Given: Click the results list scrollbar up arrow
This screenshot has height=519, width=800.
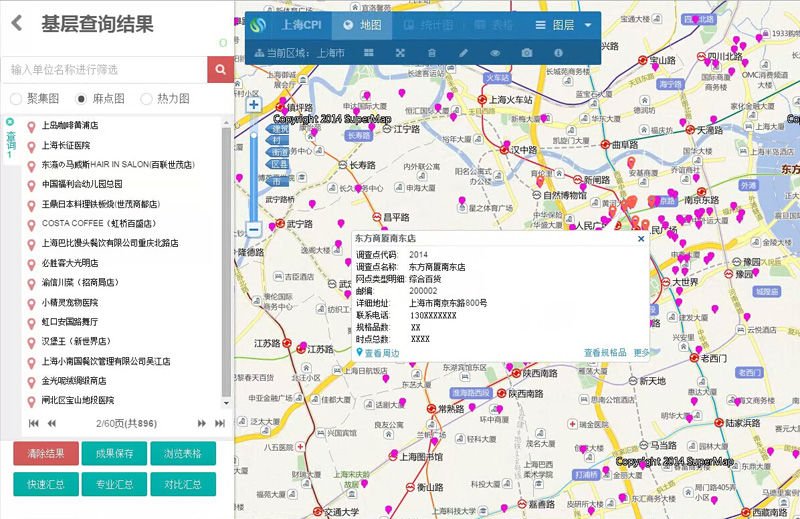Looking at the screenshot, I should (x=227, y=123).
